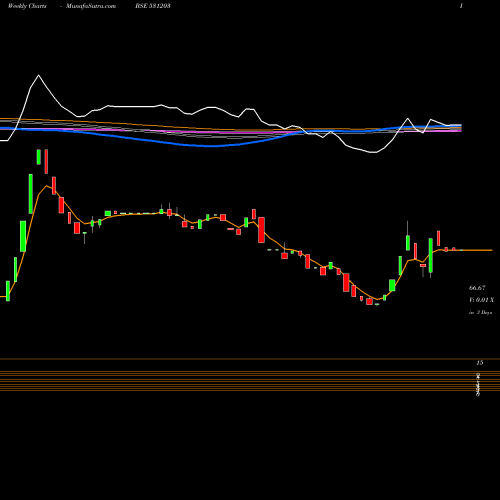Click the "15" axis value
Screen dimensions: 500x500
point(480,363)
